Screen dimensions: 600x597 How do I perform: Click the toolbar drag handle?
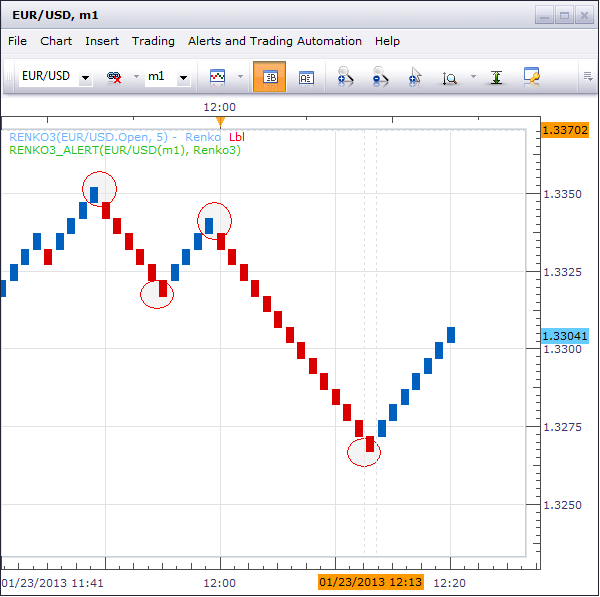tap(8, 76)
